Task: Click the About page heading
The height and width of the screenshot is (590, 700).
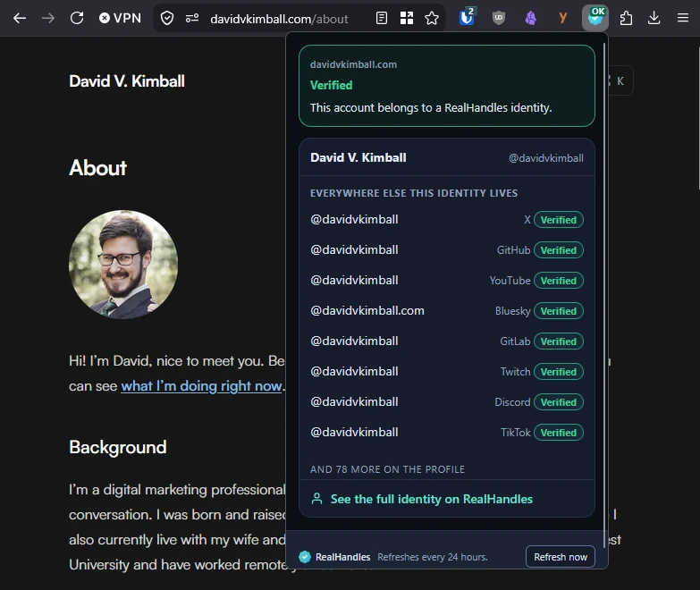Action: tap(97, 168)
